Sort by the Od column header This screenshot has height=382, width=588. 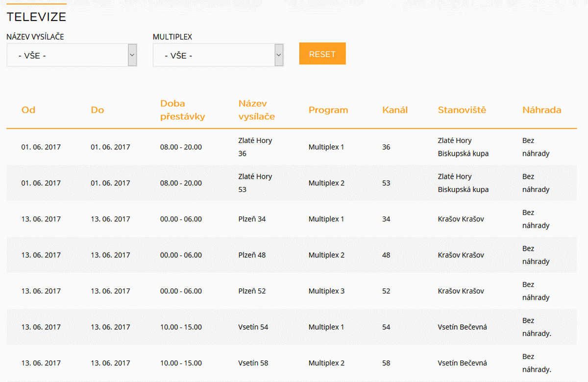click(28, 110)
